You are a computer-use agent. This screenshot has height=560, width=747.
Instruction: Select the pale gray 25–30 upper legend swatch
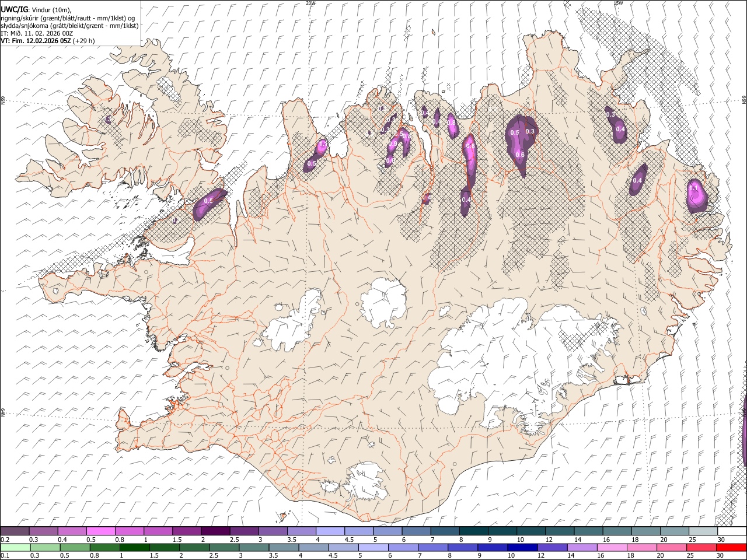[703, 531]
